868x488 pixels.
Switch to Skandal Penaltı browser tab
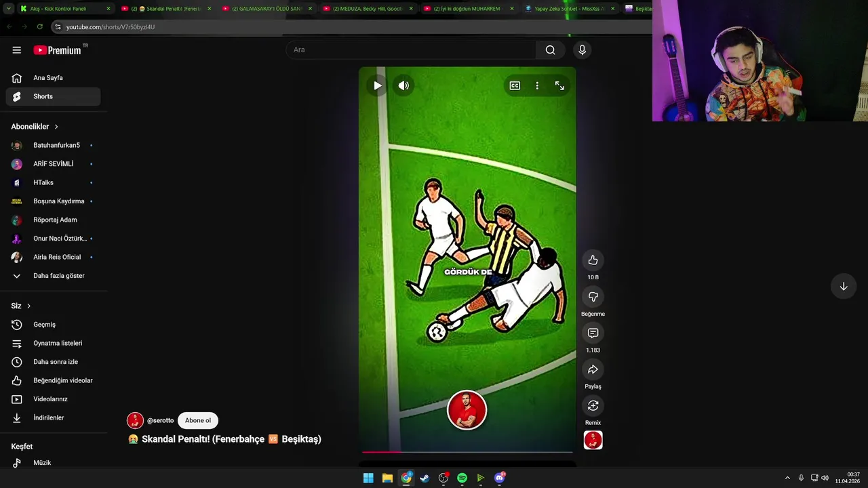(x=166, y=9)
